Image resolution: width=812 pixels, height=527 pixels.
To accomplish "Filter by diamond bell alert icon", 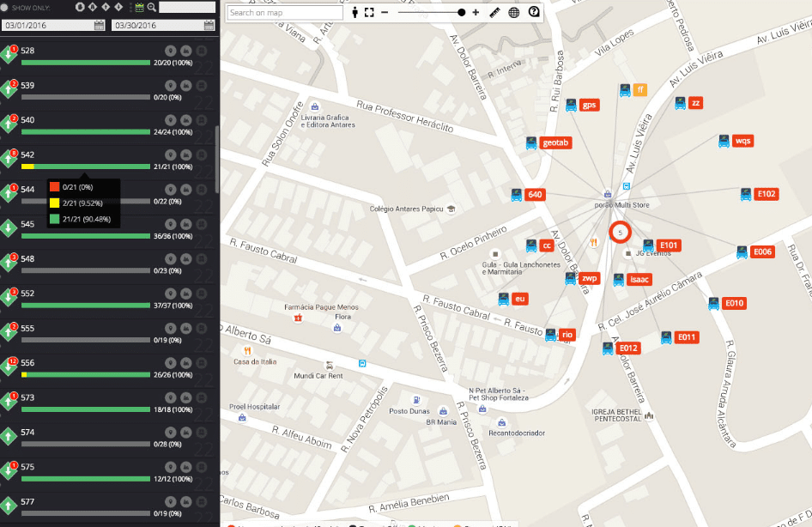I will [x=93, y=7].
